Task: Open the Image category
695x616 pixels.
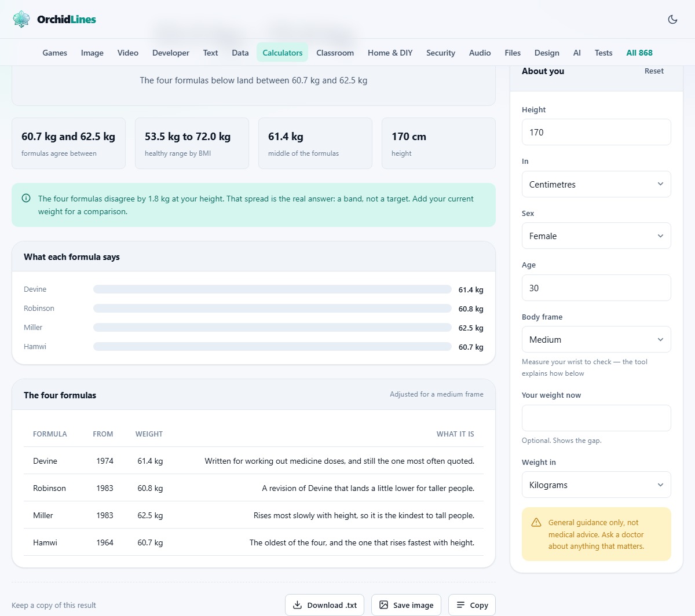Action: pyautogui.click(x=92, y=53)
